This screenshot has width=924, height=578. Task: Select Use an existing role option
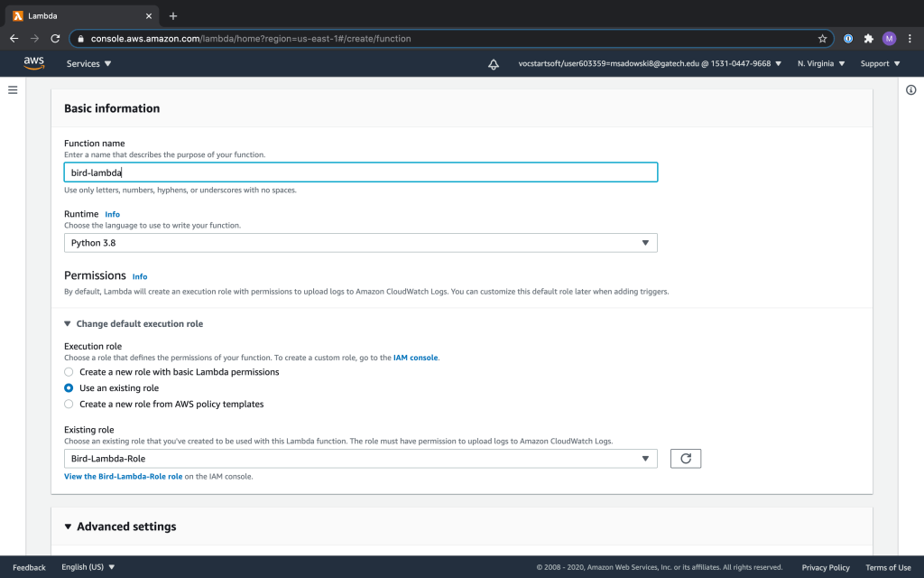(x=69, y=388)
